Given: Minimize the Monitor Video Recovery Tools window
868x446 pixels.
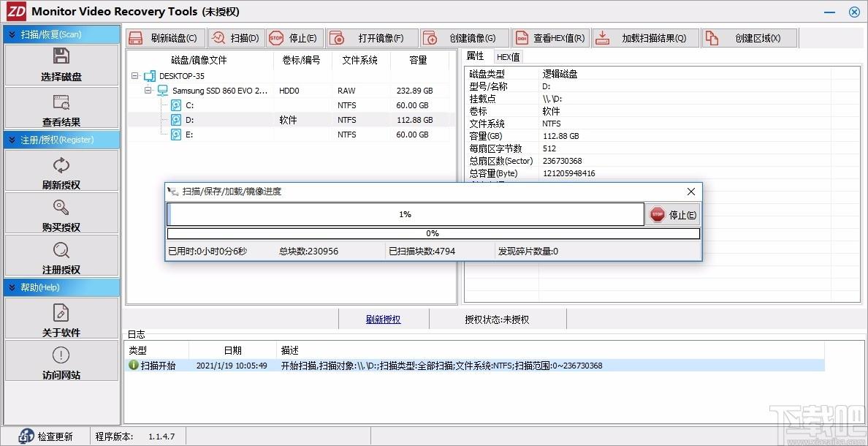Looking at the screenshot, I should tap(829, 12).
